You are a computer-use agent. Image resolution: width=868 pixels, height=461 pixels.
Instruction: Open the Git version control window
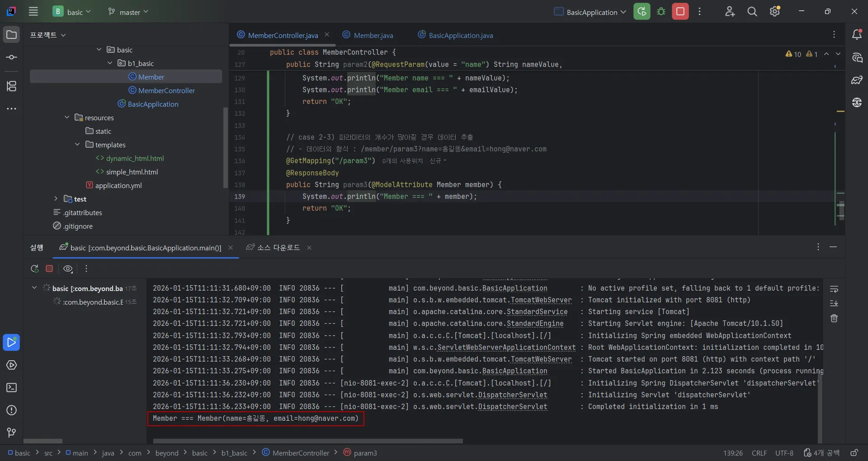pos(12,433)
